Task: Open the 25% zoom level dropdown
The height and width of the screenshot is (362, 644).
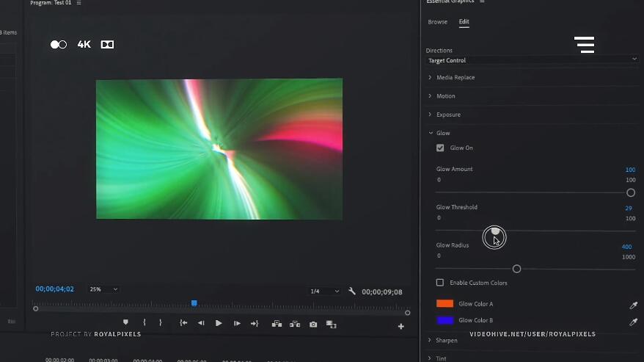Action: pyautogui.click(x=103, y=289)
